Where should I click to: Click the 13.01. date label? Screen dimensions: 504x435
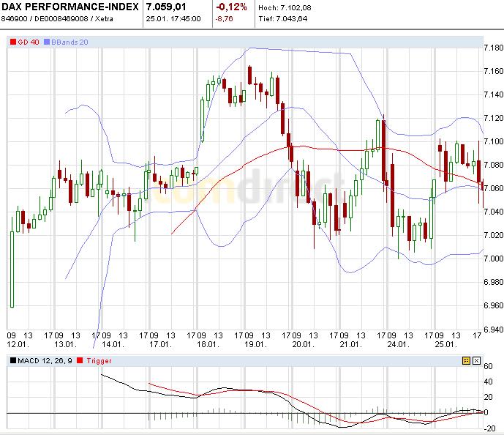(66, 345)
